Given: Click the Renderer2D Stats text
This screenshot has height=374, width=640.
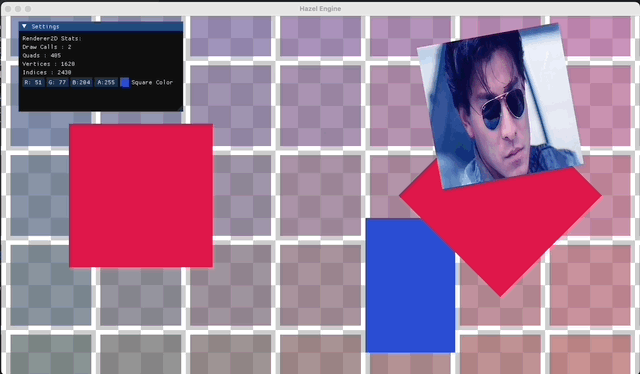Looking at the screenshot, I should point(52,38).
